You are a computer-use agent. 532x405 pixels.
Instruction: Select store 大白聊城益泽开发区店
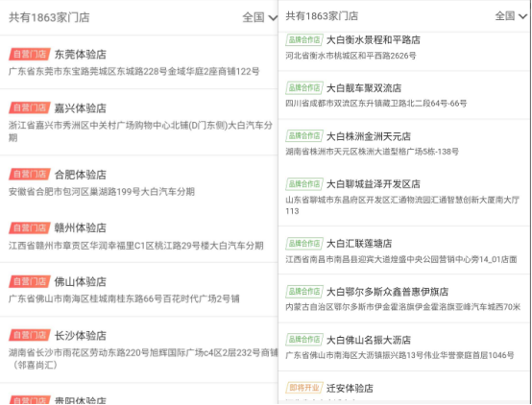pos(374,184)
